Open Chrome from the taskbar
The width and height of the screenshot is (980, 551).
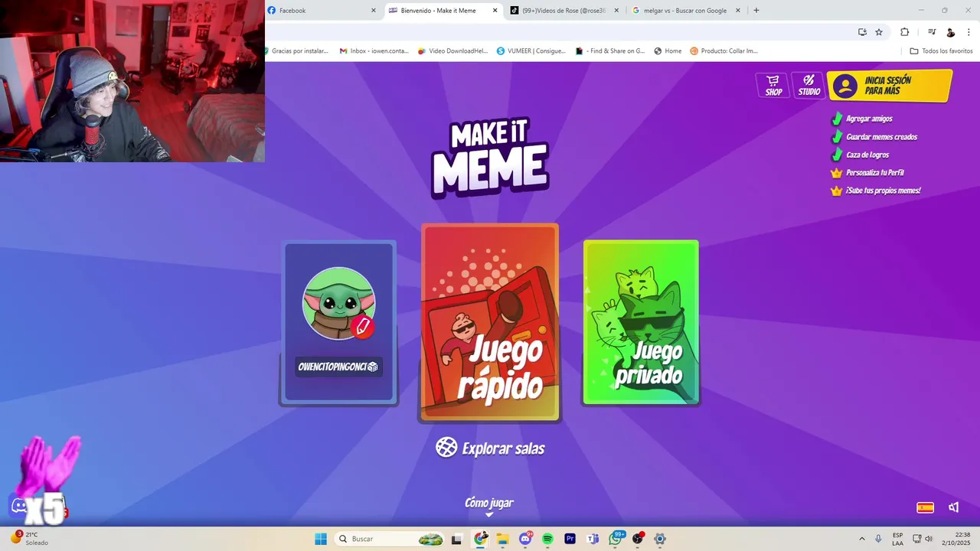481,539
